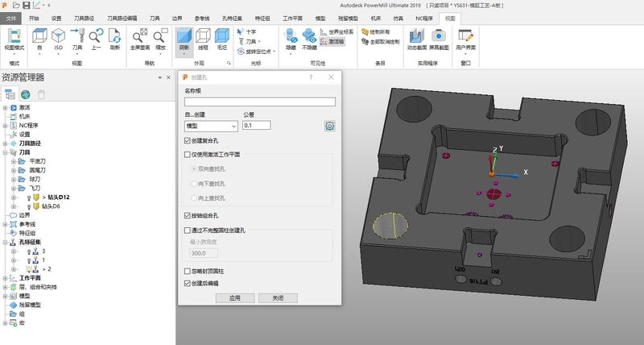Switch to the NC程序 ribbon tab

[x=424, y=19]
